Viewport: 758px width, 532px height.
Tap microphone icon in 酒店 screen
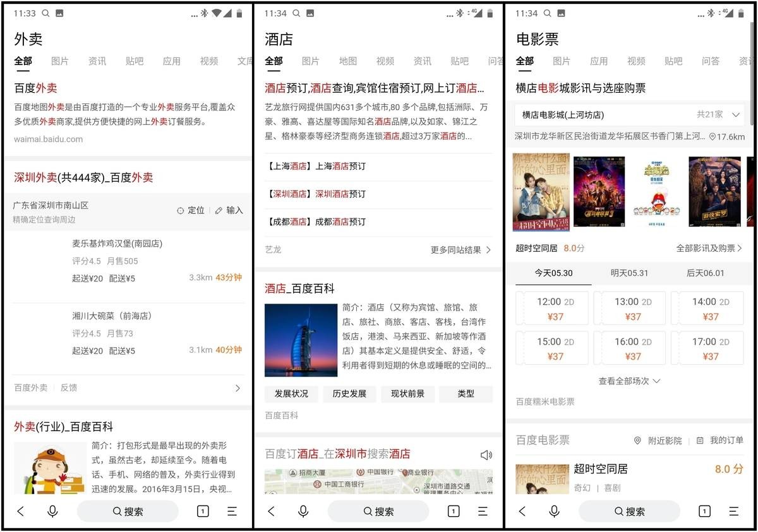[303, 511]
